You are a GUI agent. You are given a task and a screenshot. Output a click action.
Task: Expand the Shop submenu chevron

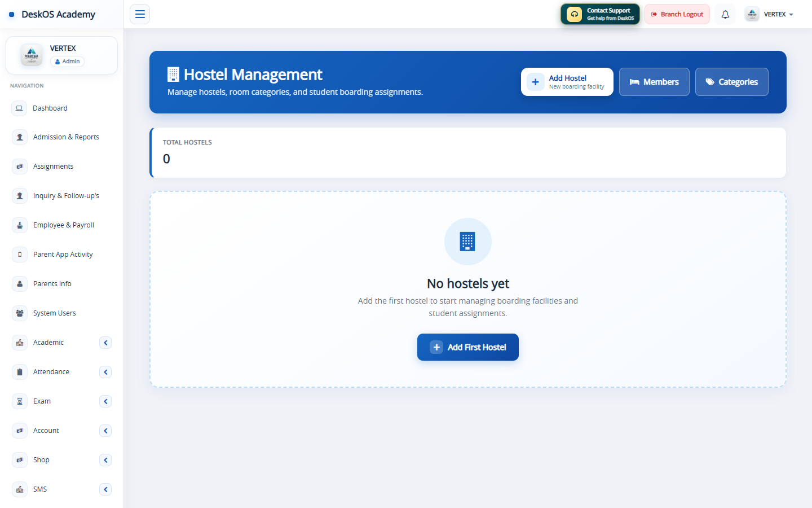(x=105, y=460)
